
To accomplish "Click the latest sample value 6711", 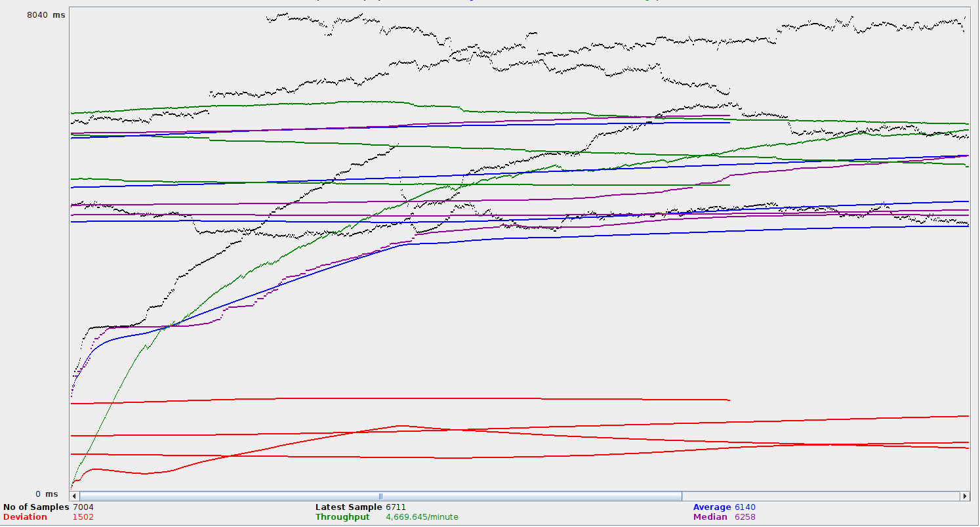I will [396, 507].
